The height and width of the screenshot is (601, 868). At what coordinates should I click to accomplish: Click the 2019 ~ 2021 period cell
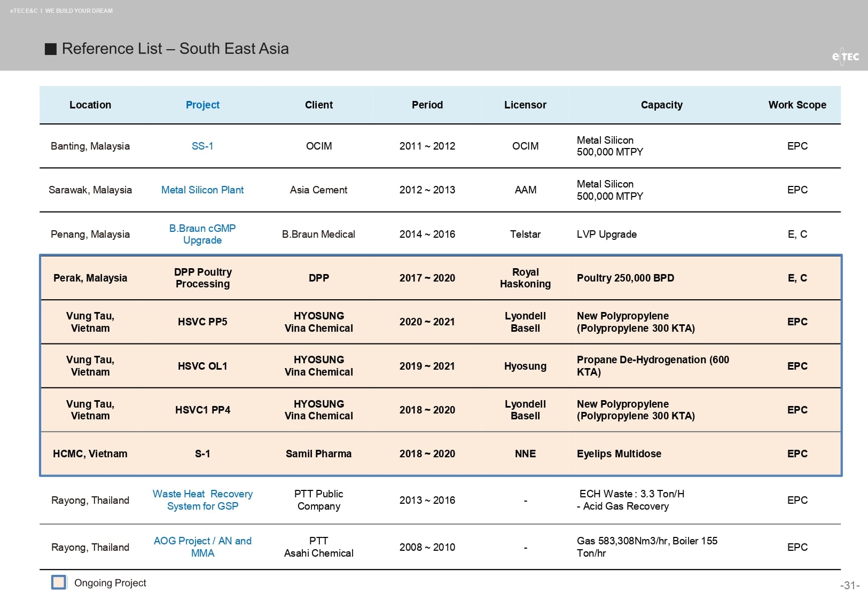pos(427,366)
